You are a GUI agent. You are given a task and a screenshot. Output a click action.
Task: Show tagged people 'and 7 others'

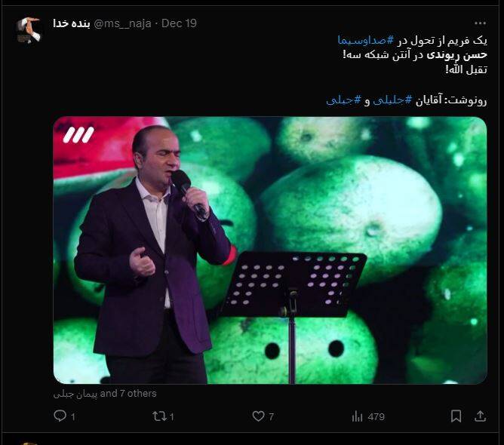coord(105,394)
